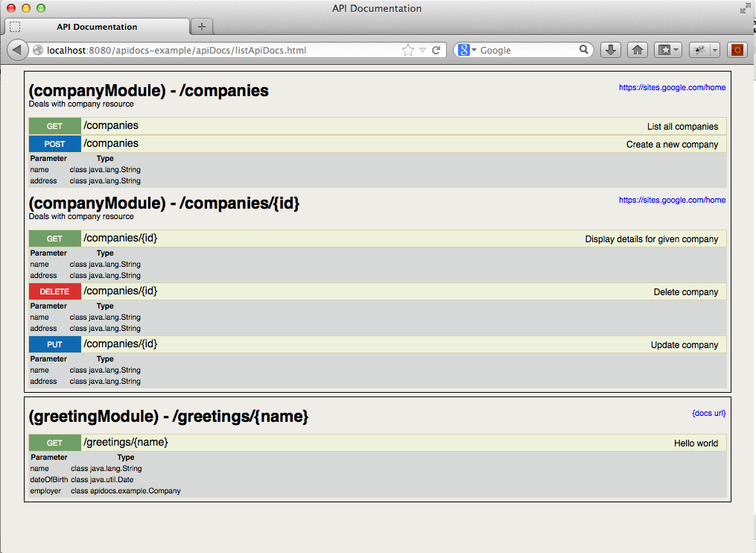Click the GET badge for /companies/{id}
The height and width of the screenshot is (553, 756).
(54, 238)
